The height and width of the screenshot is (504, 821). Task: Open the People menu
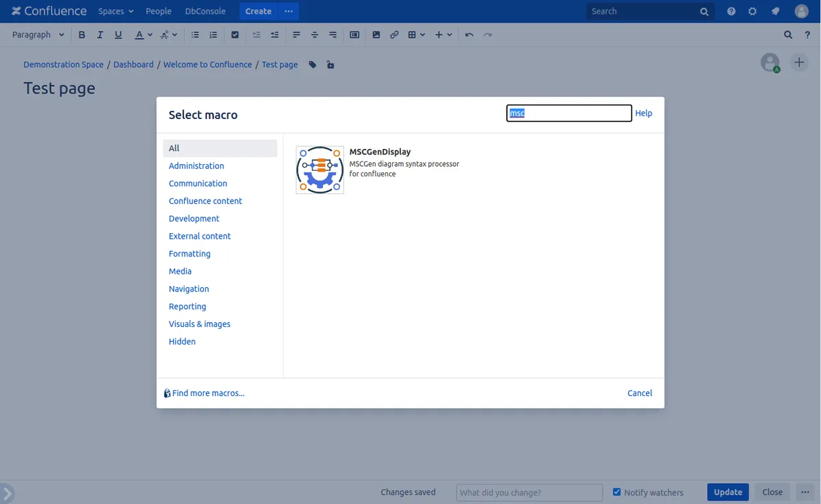(x=159, y=12)
